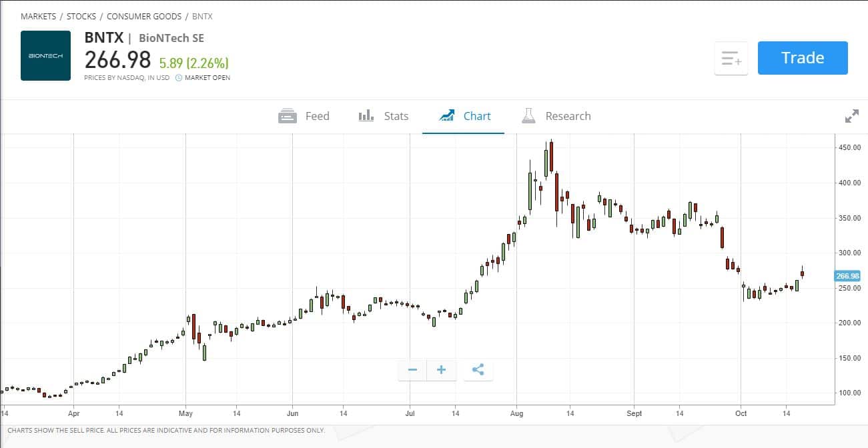Click the large 266.98 price in header
This screenshot has height=448, width=868.
pyautogui.click(x=117, y=60)
